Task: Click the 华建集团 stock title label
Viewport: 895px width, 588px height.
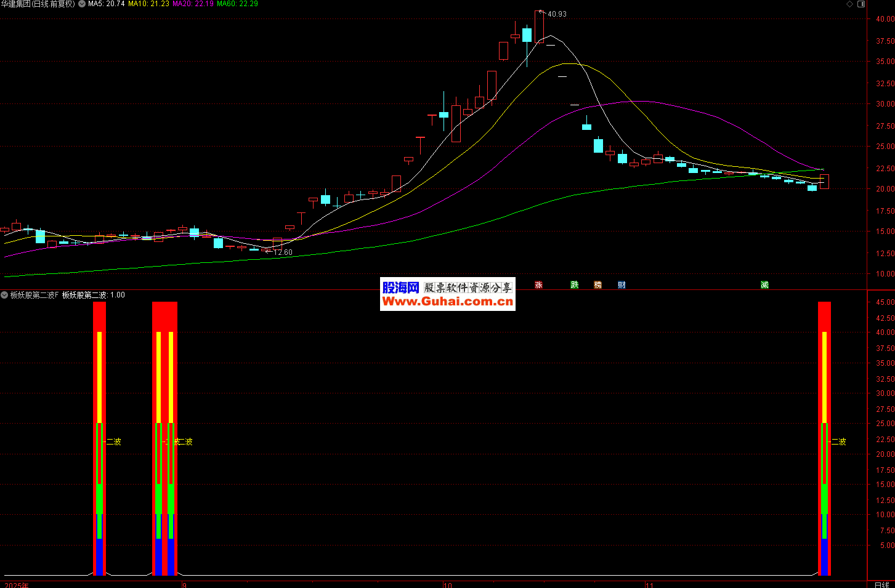Action: 38,4
